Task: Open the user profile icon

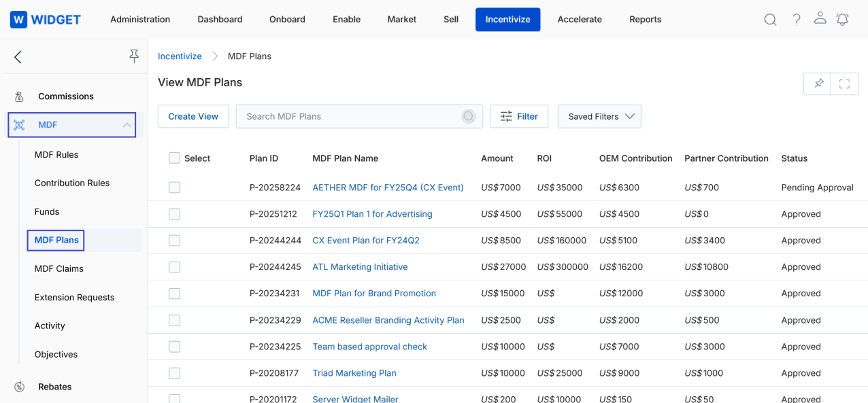Action: coord(820,18)
